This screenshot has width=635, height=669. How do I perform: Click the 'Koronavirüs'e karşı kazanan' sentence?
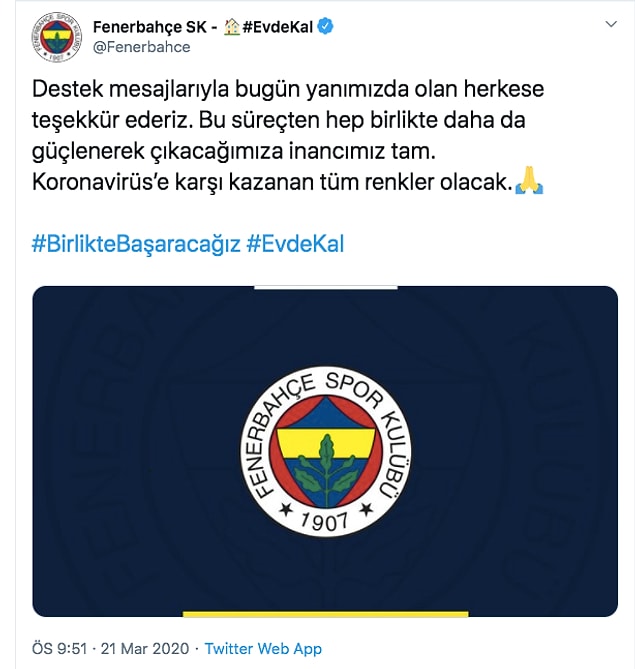pyautogui.click(x=272, y=183)
